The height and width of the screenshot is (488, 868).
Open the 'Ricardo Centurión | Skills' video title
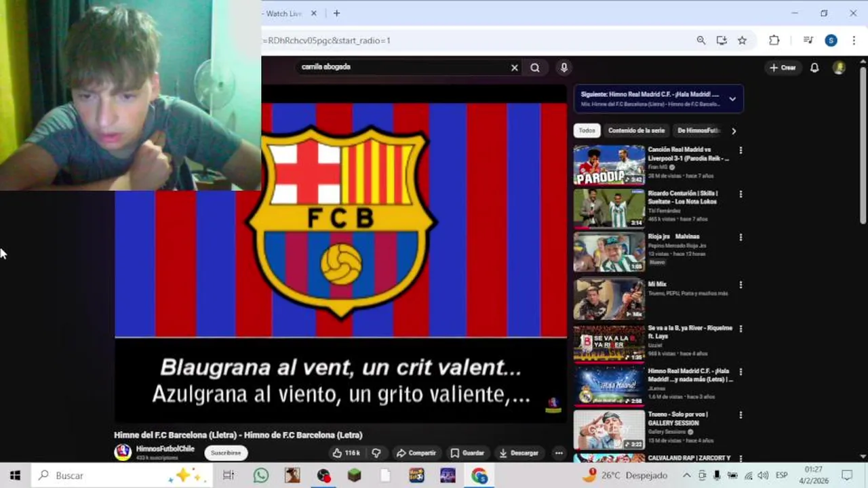coord(682,197)
